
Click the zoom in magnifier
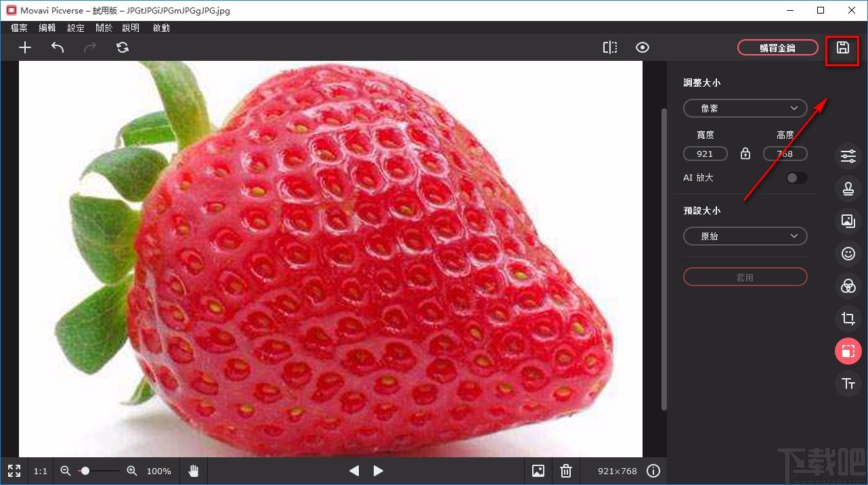(x=132, y=471)
